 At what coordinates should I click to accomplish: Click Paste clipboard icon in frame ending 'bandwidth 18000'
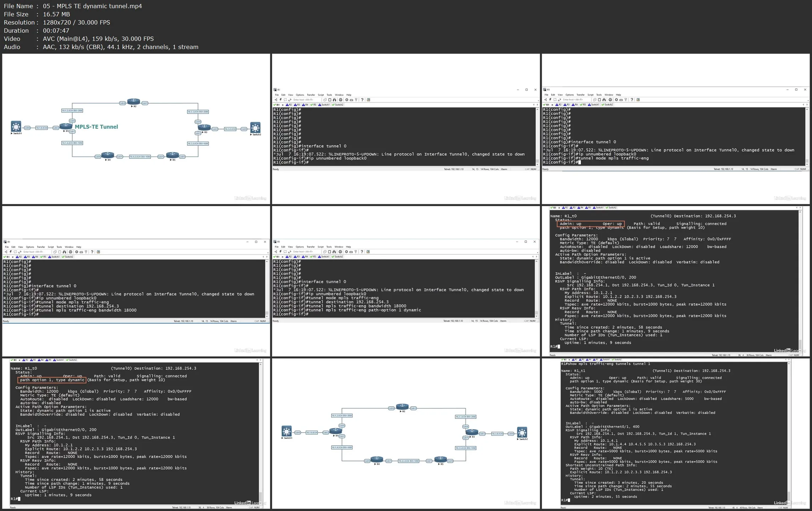pos(60,252)
